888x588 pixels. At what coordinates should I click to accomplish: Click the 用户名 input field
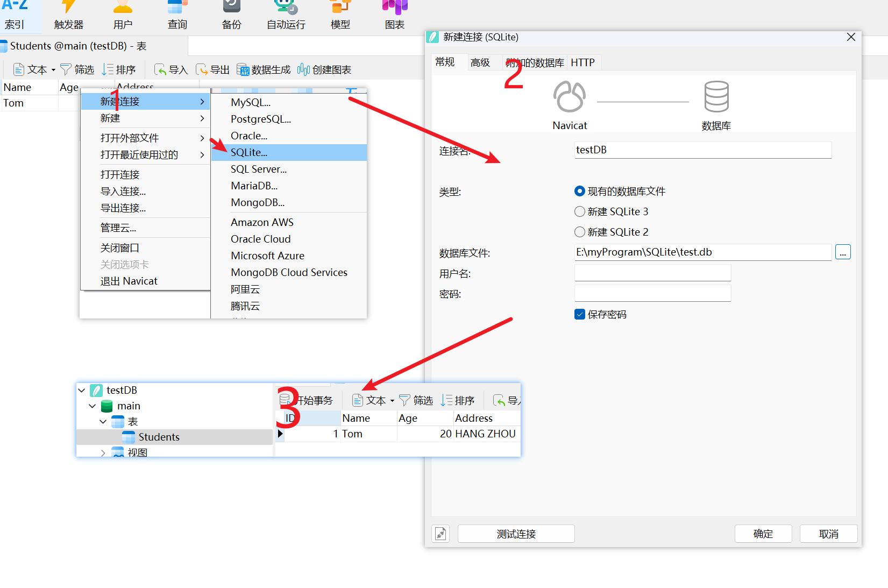click(x=652, y=273)
